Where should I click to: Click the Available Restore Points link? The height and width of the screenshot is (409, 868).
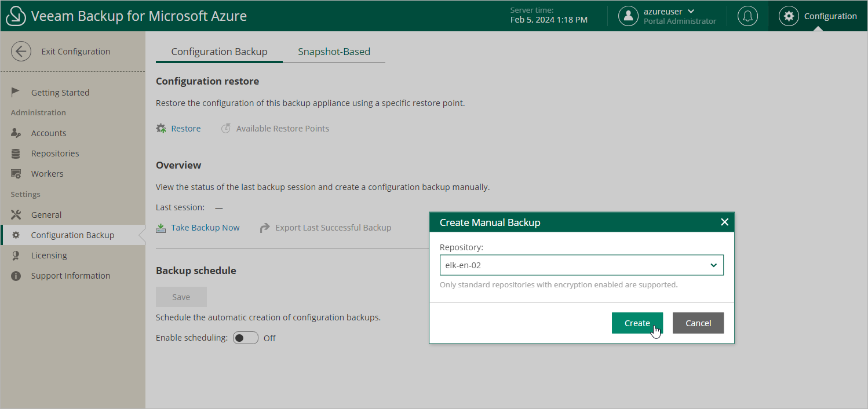click(283, 129)
